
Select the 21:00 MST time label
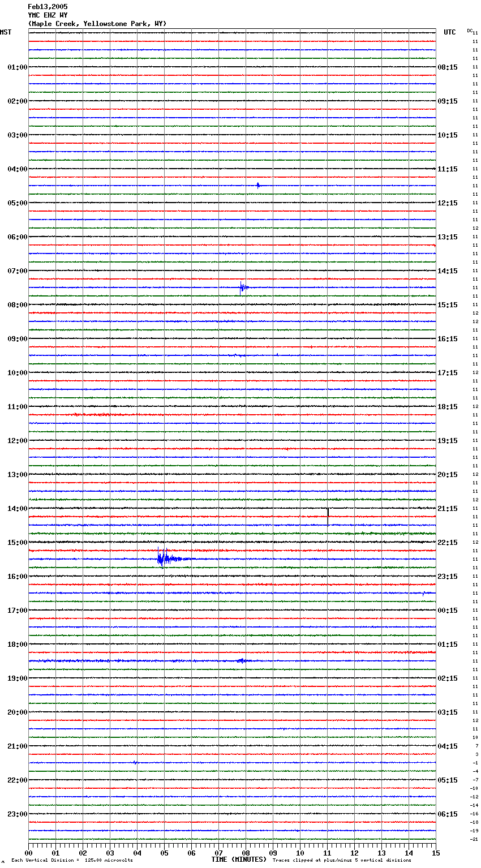point(18,746)
